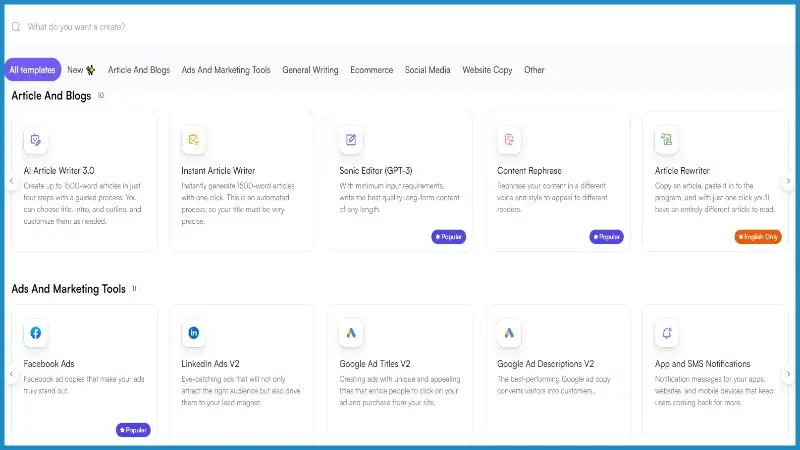Viewport: 800px width, 450px height.
Task: Click the count badge next to Article And Blogs heading
Action: pyautogui.click(x=101, y=95)
